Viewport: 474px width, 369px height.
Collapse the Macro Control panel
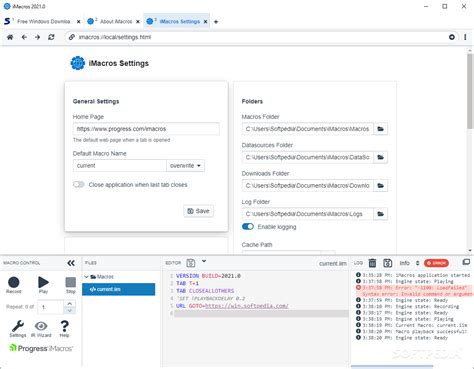click(x=71, y=263)
